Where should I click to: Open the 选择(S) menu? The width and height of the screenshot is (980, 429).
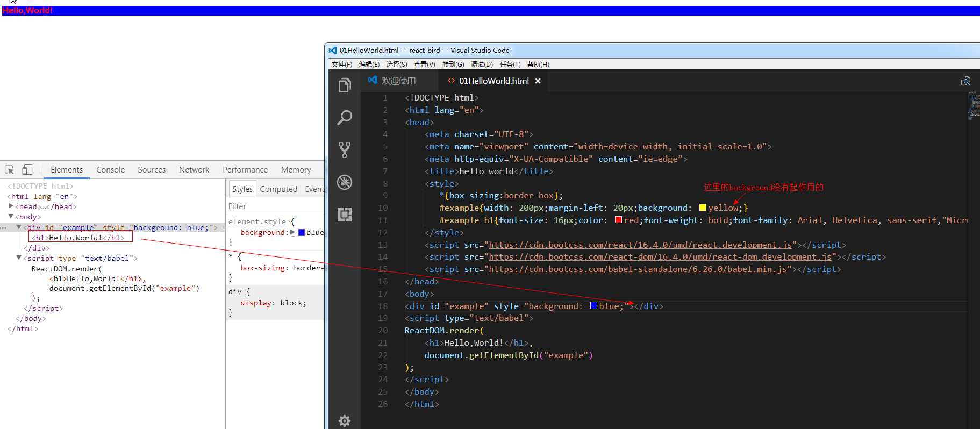tap(397, 64)
